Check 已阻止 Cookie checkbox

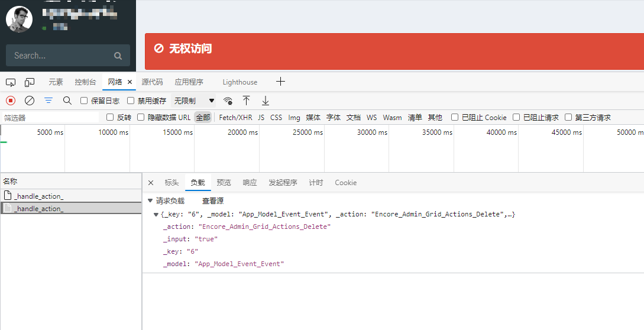(455, 118)
